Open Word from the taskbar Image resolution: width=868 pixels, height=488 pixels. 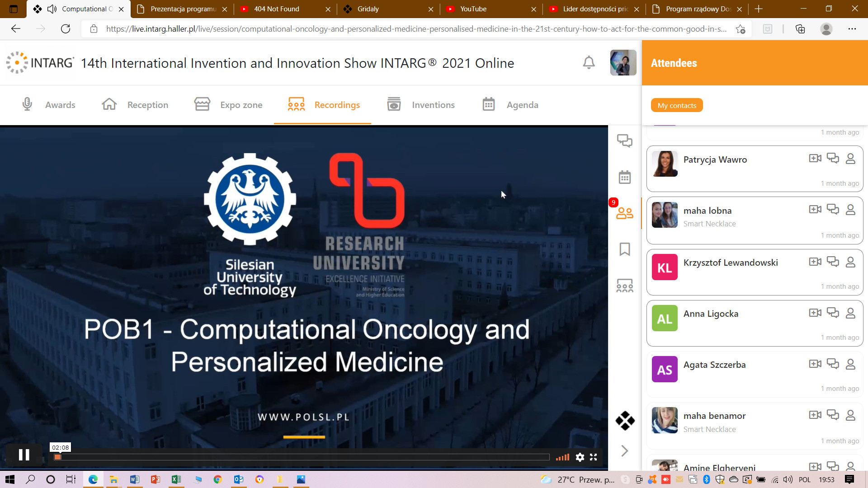click(134, 479)
